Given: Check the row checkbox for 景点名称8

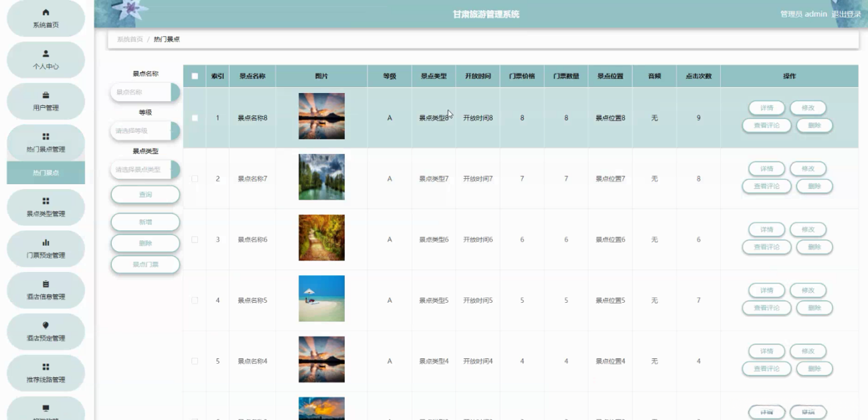Looking at the screenshot, I should tap(195, 118).
